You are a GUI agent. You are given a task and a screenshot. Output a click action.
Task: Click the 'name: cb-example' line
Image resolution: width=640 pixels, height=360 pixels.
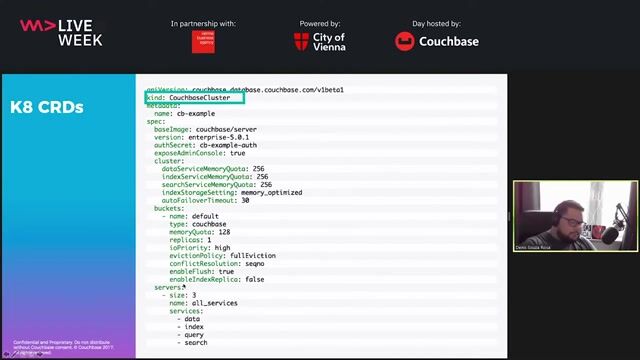[184, 113]
